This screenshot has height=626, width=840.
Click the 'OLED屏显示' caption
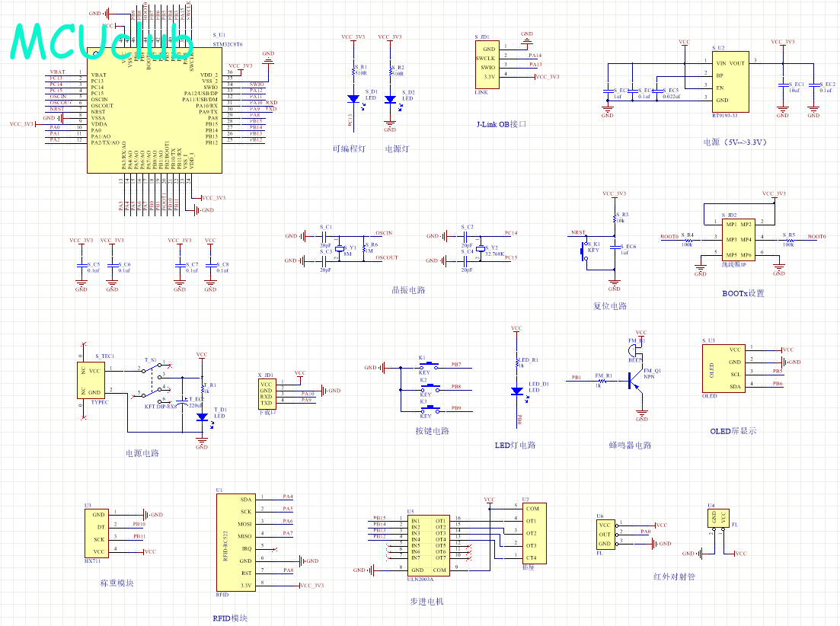click(733, 431)
